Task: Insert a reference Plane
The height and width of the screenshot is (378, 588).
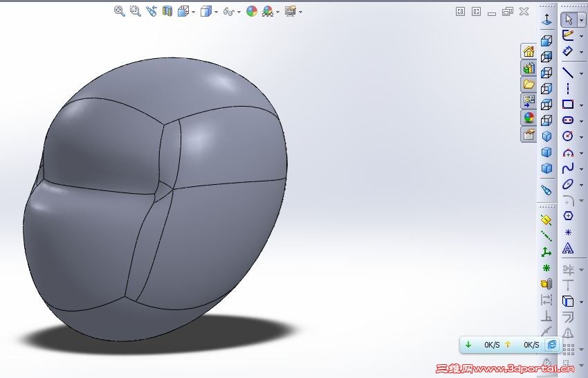Action: [x=546, y=219]
